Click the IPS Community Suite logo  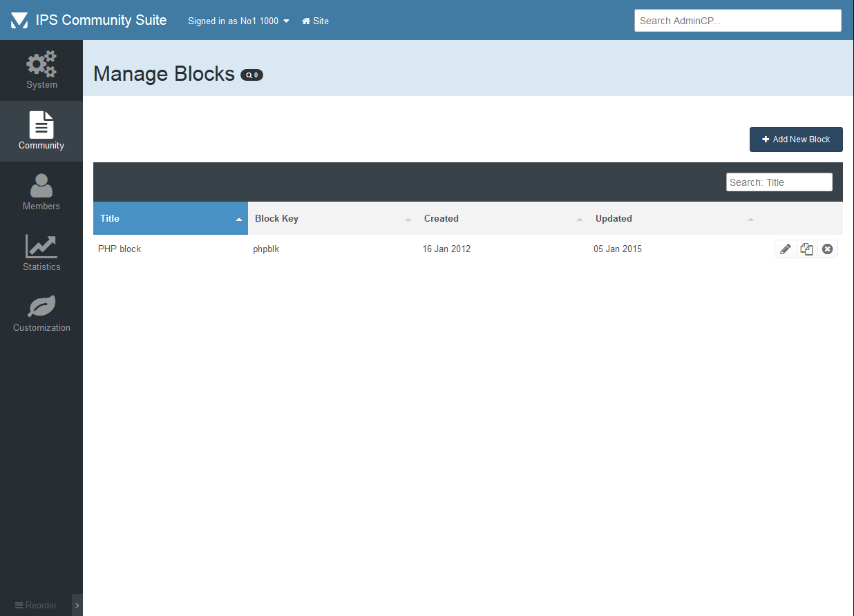coord(19,21)
